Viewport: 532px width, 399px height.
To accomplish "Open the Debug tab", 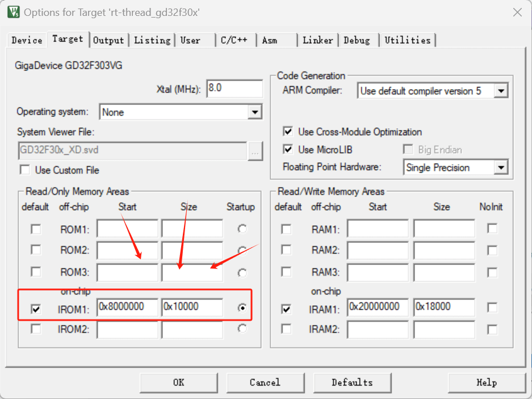I will pyautogui.click(x=357, y=40).
